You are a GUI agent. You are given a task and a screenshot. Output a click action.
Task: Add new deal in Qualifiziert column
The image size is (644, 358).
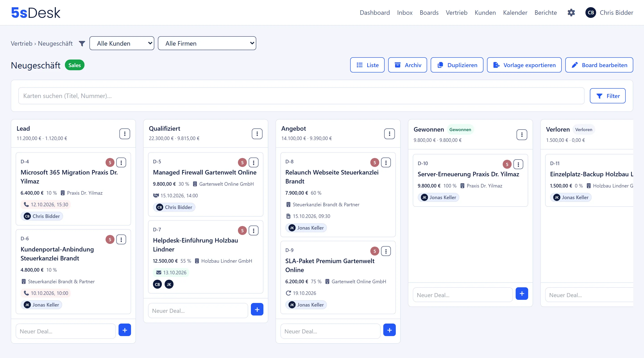(257, 309)
